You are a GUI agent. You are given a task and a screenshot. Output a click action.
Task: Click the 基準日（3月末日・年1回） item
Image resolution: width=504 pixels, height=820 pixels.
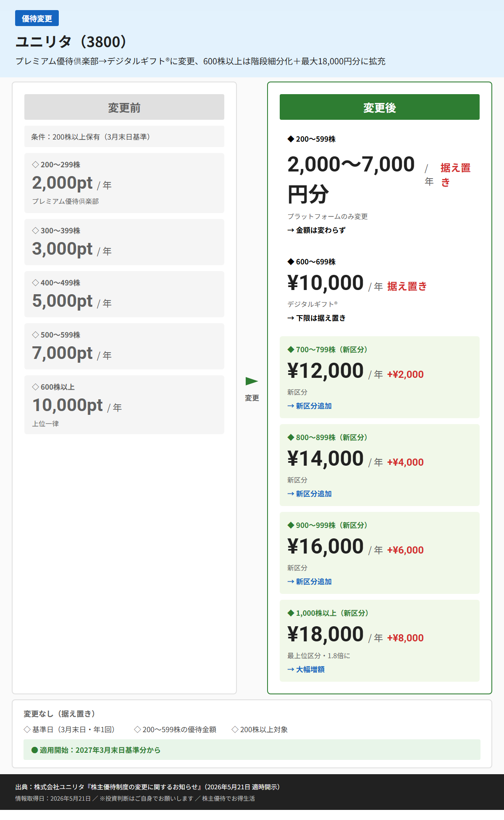(71, 730)
